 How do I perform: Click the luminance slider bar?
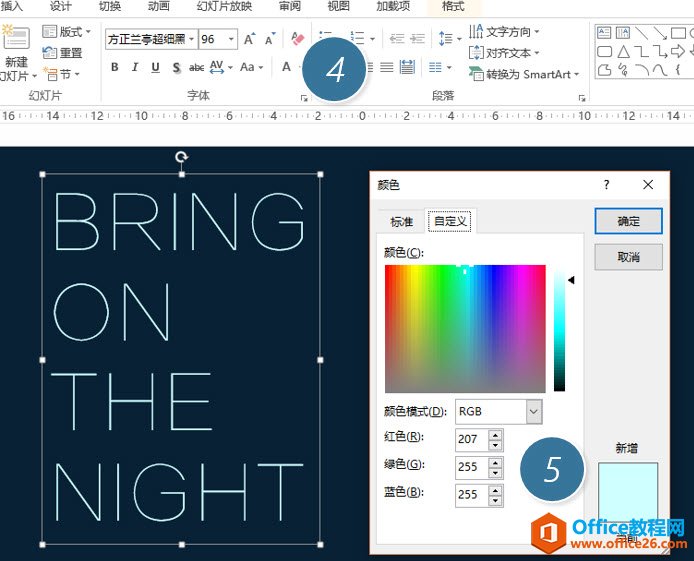(559, 330)
